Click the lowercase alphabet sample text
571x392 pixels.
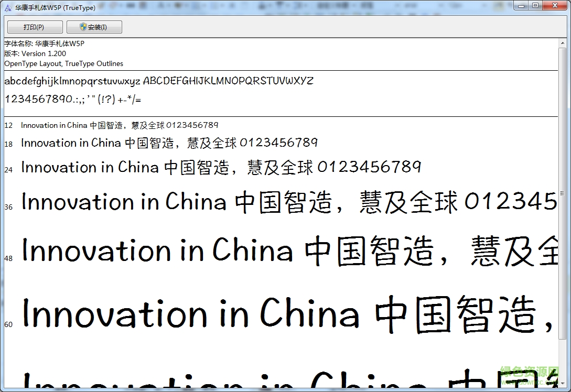(72, 81)
